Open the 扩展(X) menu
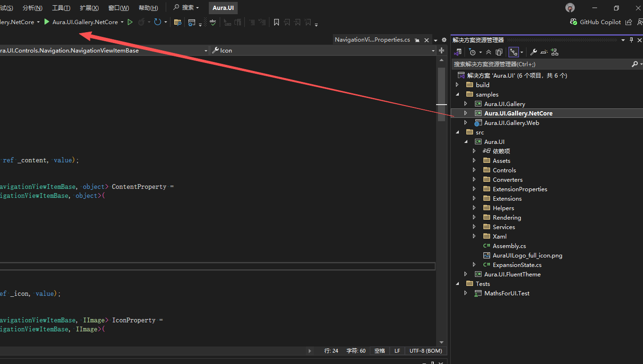643x364 pixels. pyautogui.click(x=89, y=8)
